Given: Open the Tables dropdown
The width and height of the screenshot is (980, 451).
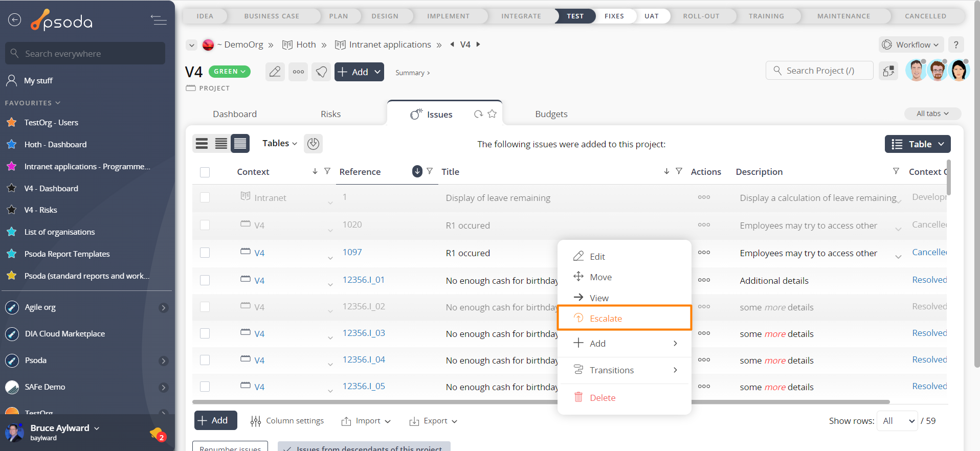Looking at the screenshot, I should pyautogui.click(x=279, y=143).
